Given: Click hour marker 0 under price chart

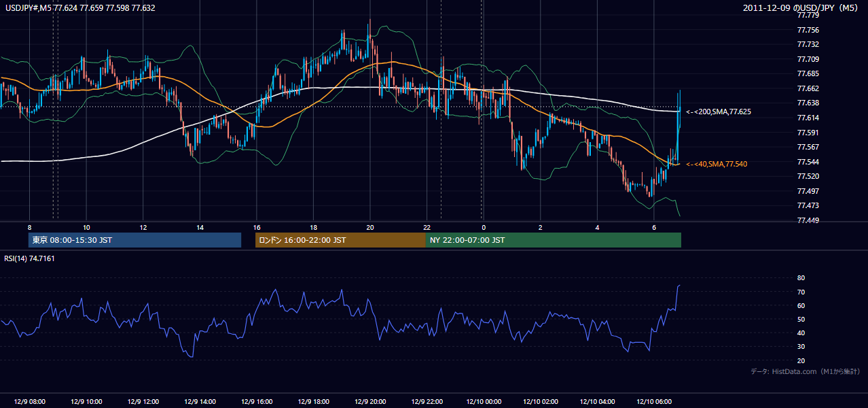Looking at the screenshot, I should pos(483,226).
